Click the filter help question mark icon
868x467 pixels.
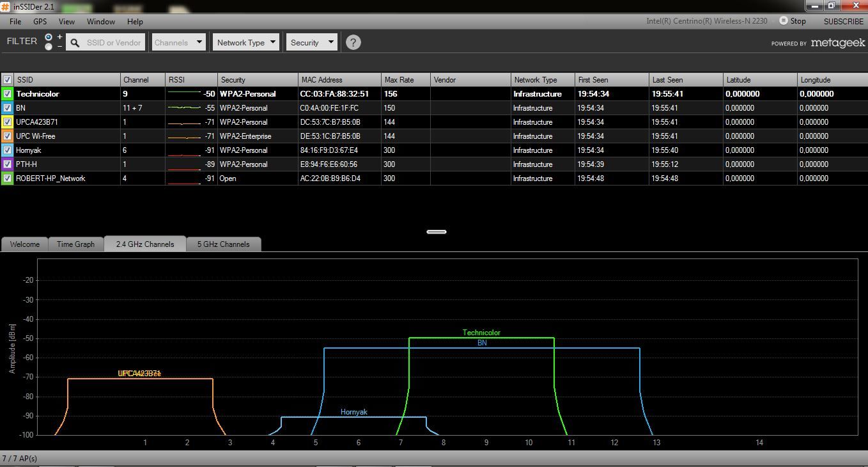[353, 42]
